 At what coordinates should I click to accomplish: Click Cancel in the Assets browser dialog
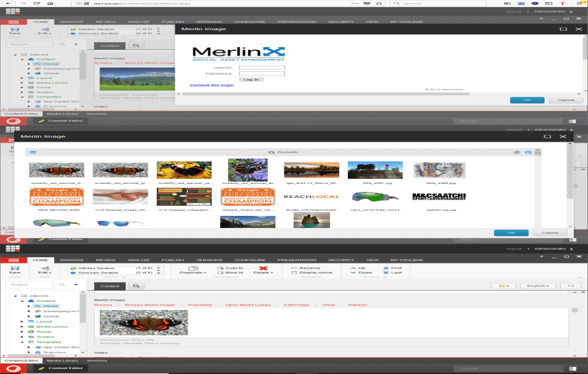(x=550, y=233)
